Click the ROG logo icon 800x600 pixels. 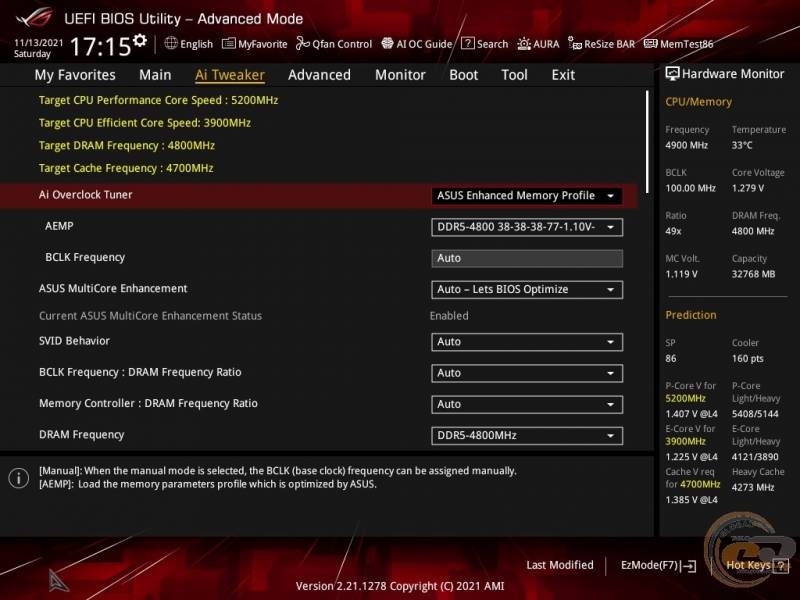[x=34, y=18]
